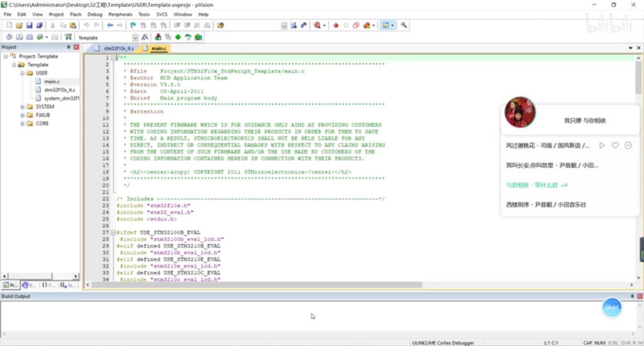Click the Insert breakpoint red dot icon

point(335,25)
